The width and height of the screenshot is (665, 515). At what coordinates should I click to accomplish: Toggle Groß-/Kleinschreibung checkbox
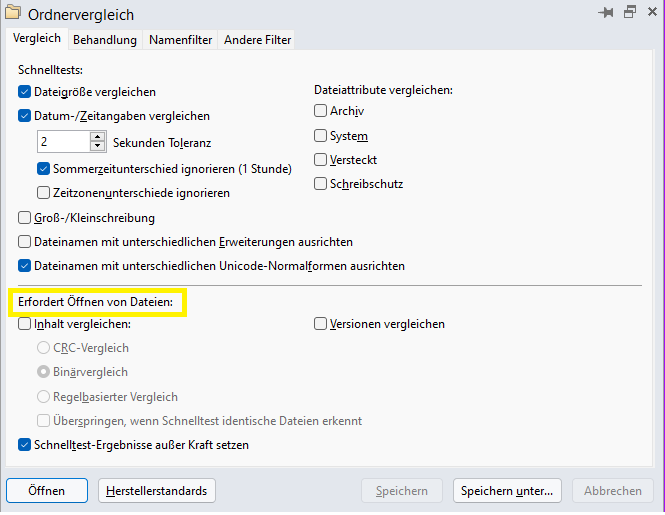coord(25,218)
